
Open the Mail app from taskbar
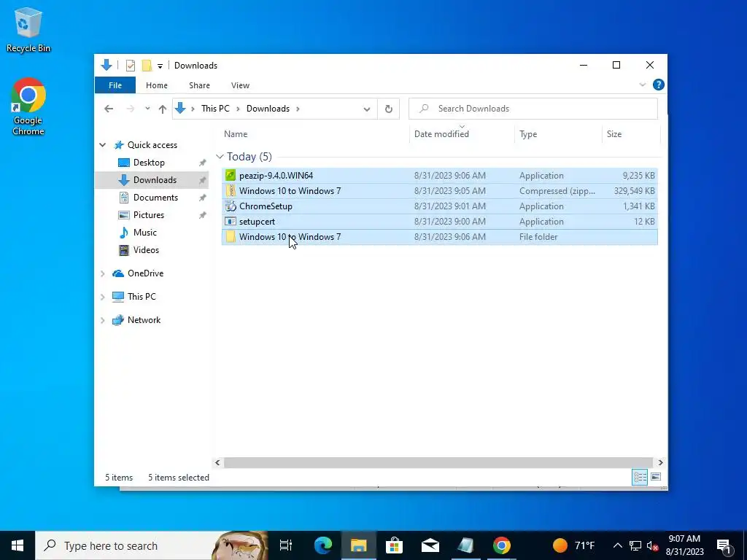tap(430, 545)
